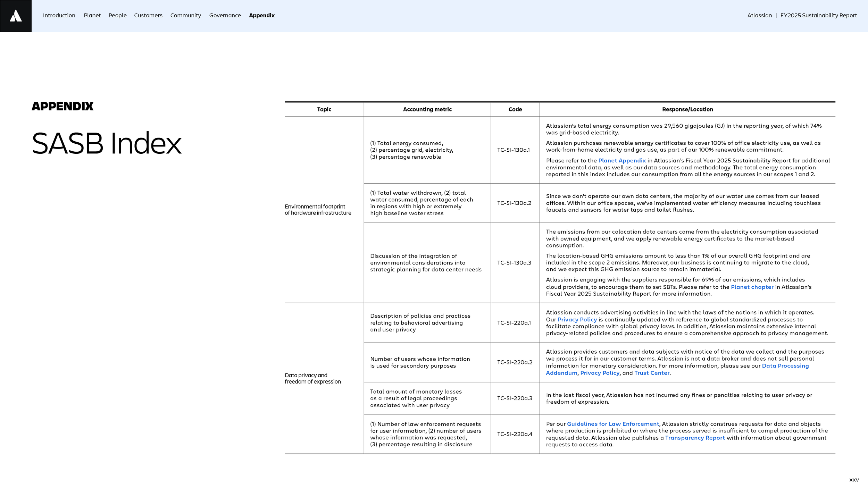Open the Planet Appendix link
Image resolution: width=868 pixels, height=488 pixels.
[x=622, y=160]
